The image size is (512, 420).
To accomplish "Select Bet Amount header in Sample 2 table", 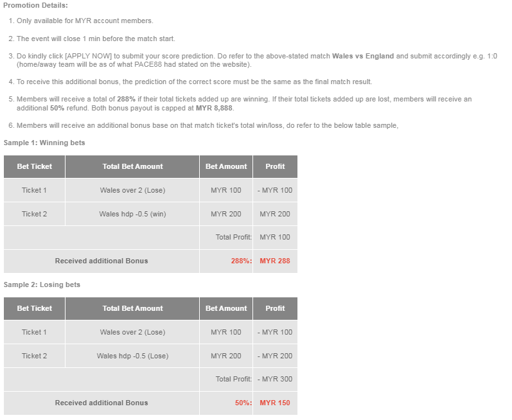I will coord(226,308).
